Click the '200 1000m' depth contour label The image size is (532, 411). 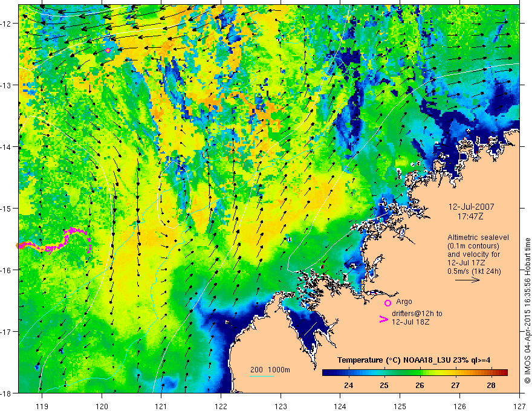270,370
